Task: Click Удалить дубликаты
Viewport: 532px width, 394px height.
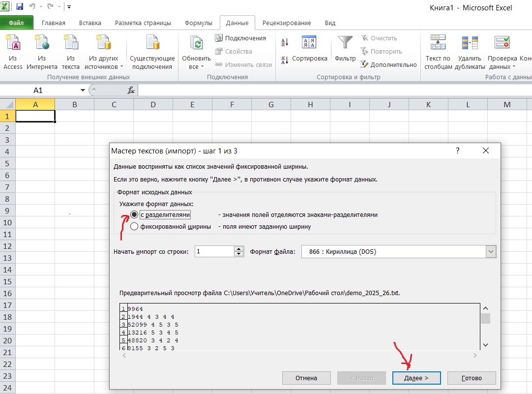Action: click(470, 52)
